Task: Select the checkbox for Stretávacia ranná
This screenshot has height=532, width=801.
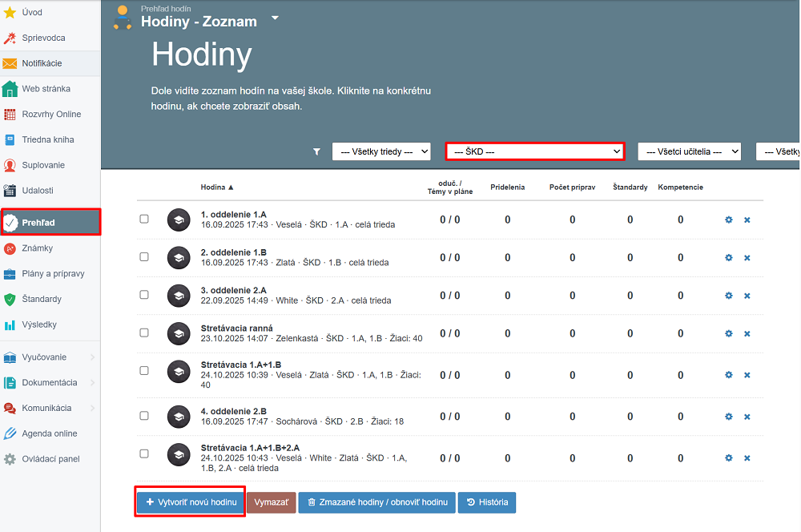Action: (144, 332)
